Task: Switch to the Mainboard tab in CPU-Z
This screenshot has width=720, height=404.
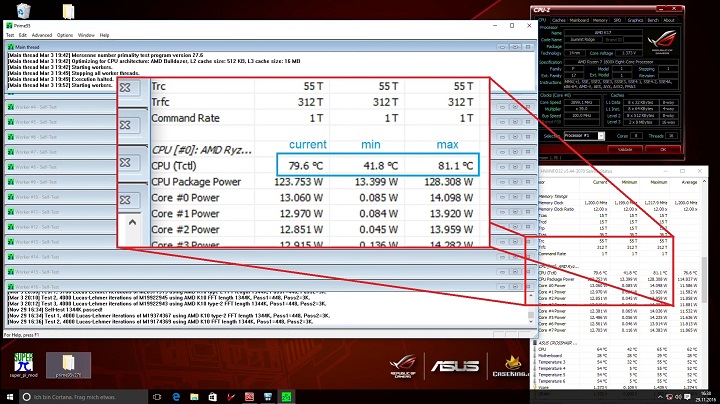Action: pyautogui.click(x=579, y=20)
